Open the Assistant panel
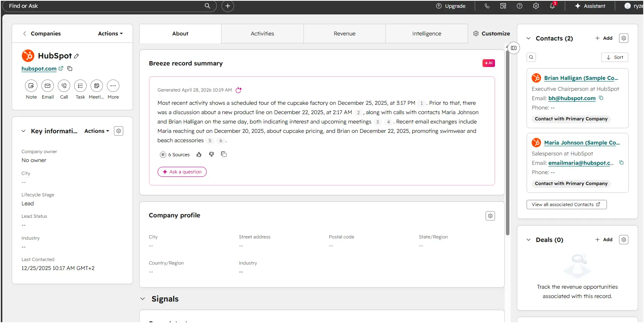 click(x=590, y=6)
